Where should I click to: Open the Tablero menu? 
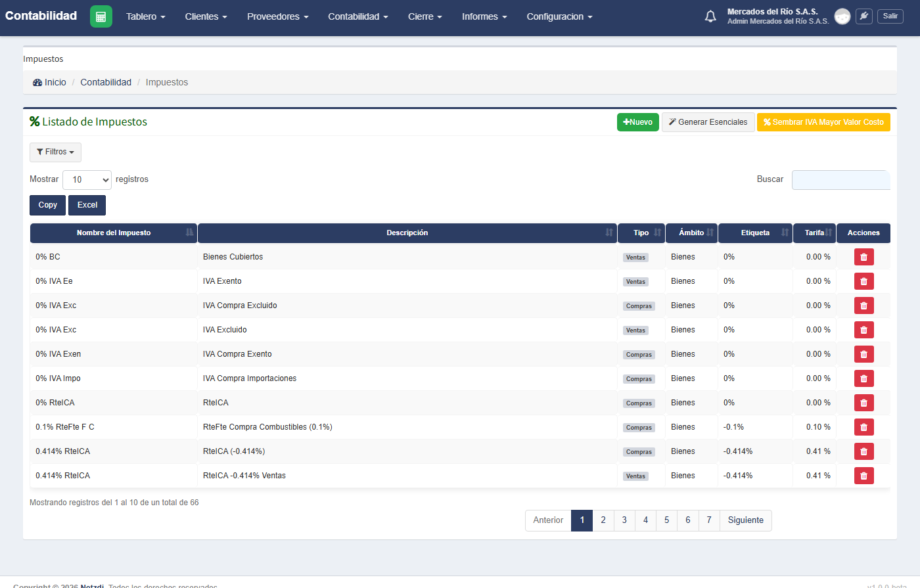(x=146, y=16)
